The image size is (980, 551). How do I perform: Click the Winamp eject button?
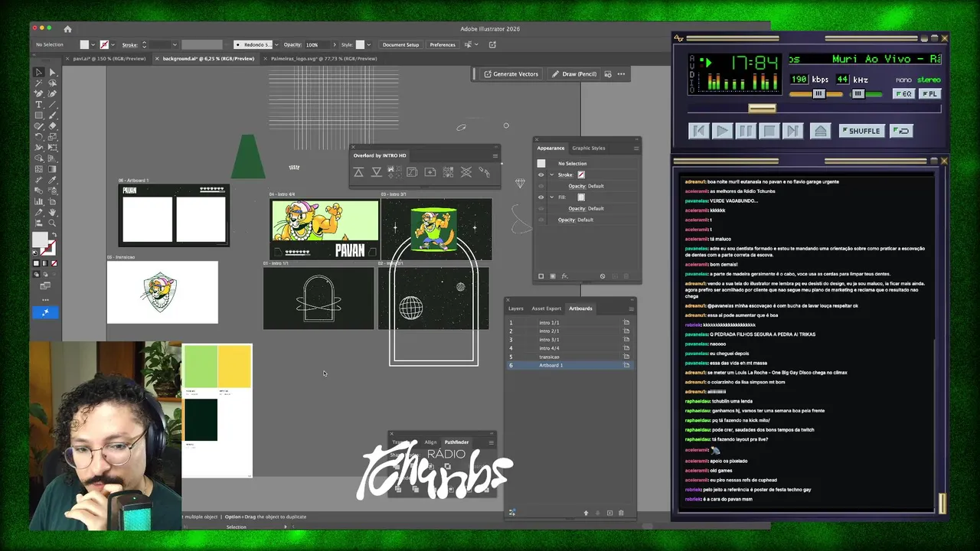(x=821, y=131)
